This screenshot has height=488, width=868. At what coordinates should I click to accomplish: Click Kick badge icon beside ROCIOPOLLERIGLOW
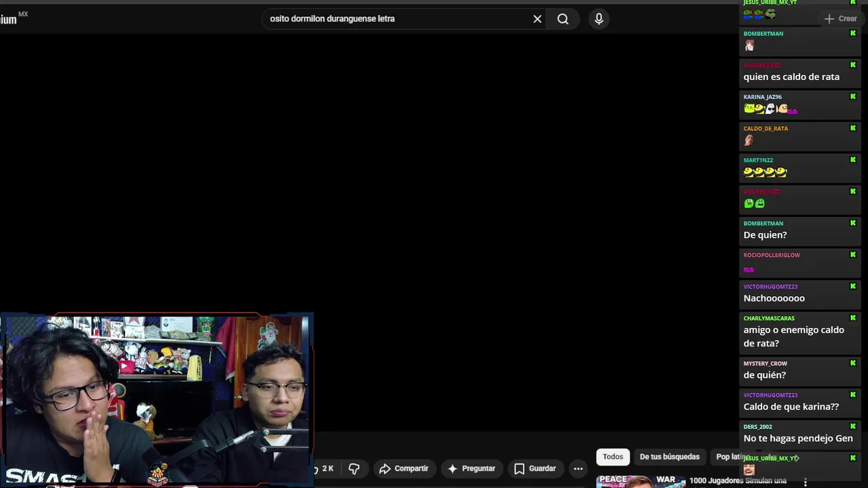[853, 255]
